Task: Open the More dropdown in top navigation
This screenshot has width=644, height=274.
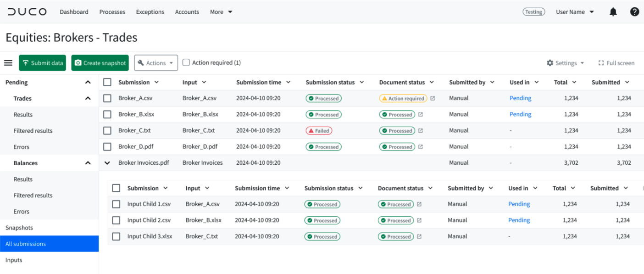Action: [221, 12]
